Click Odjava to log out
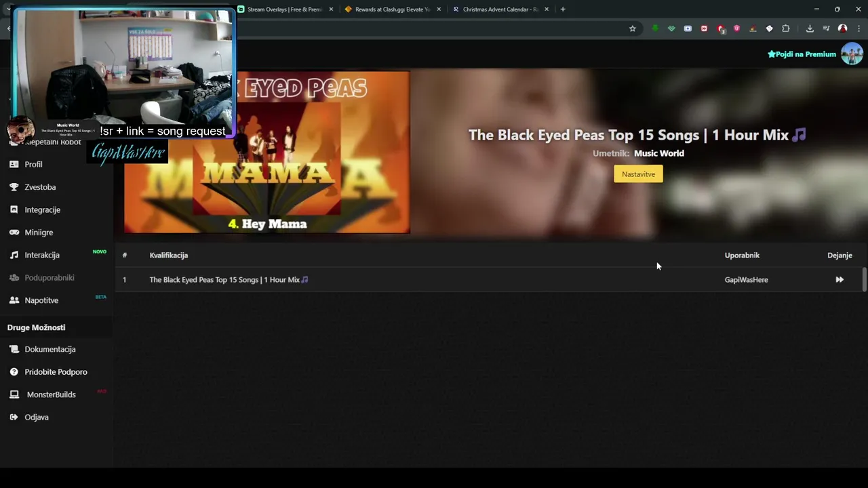 pos(37,418)
